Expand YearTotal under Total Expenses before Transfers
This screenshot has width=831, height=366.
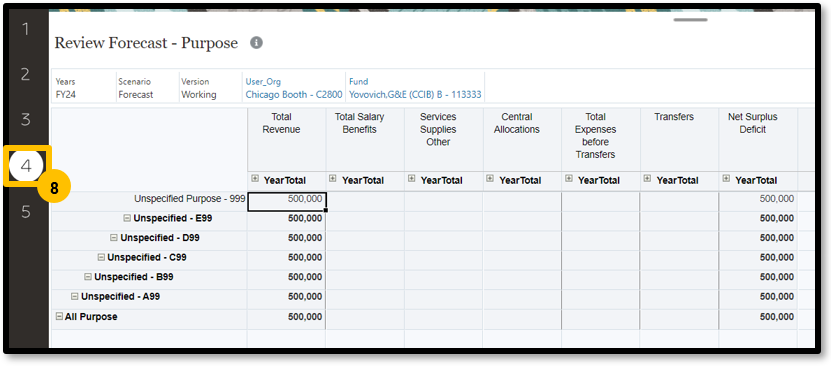[569, 179]
